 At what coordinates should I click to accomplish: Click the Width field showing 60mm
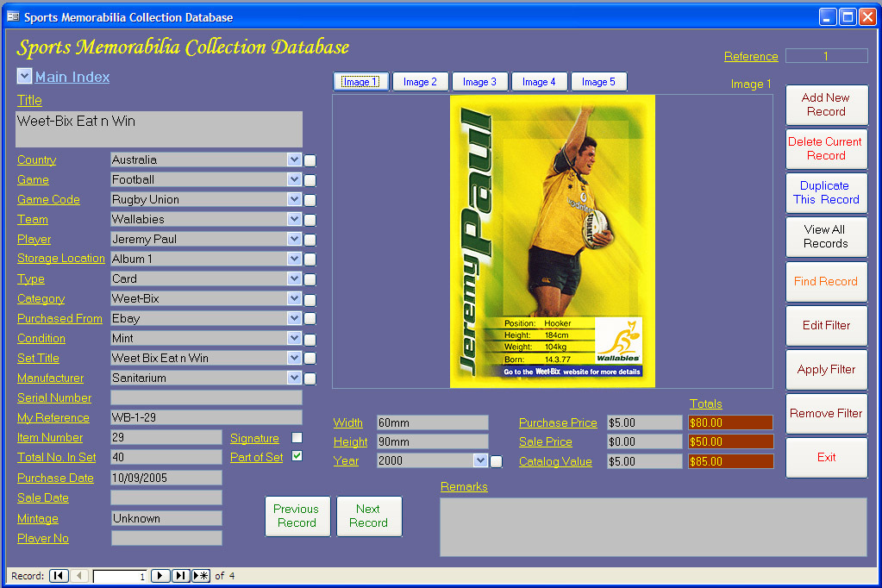pos(433,422)
